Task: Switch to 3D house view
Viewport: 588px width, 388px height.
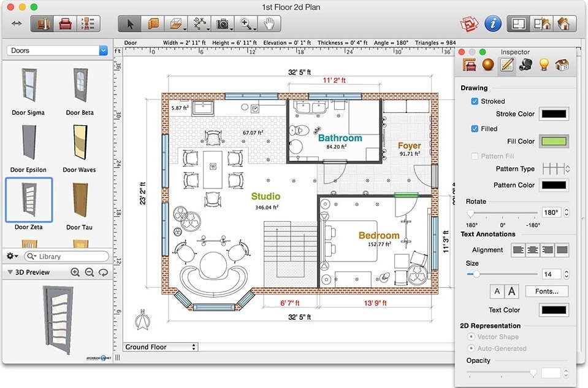Action: 564,24
